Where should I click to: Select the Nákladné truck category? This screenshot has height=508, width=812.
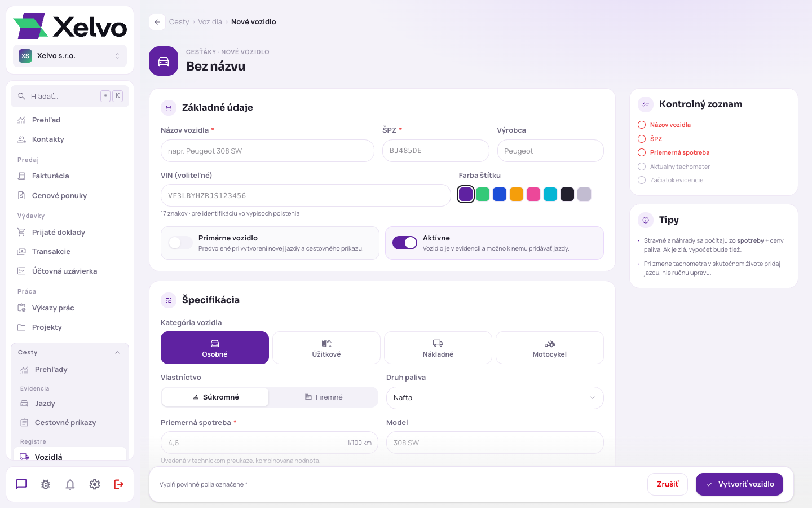click(438, 348)
